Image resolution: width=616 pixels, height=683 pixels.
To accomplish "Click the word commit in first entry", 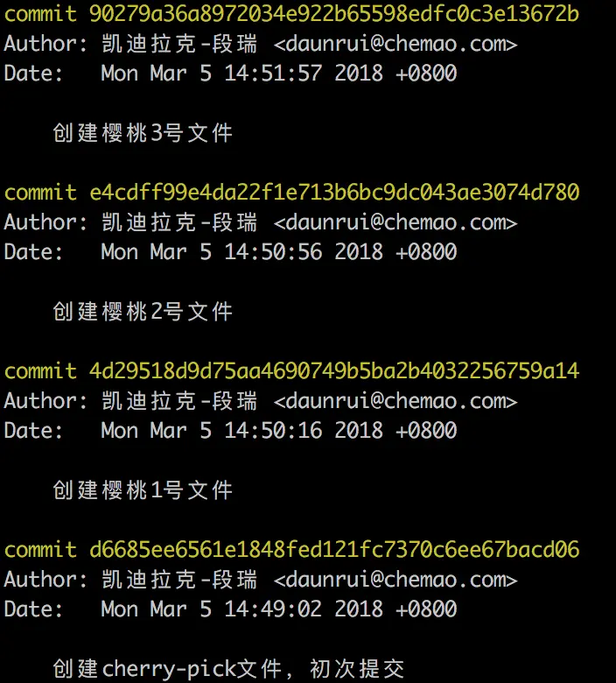I will (40, 14).
